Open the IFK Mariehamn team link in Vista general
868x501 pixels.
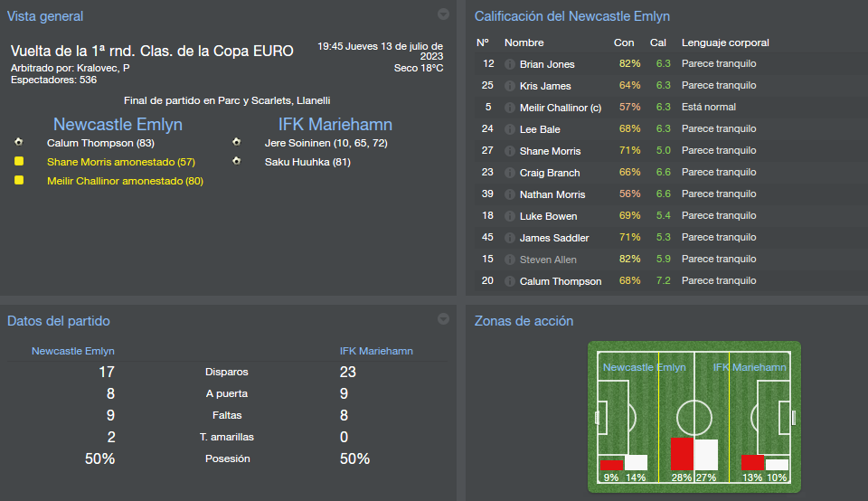pyautogui.click(x=335, y=124)
